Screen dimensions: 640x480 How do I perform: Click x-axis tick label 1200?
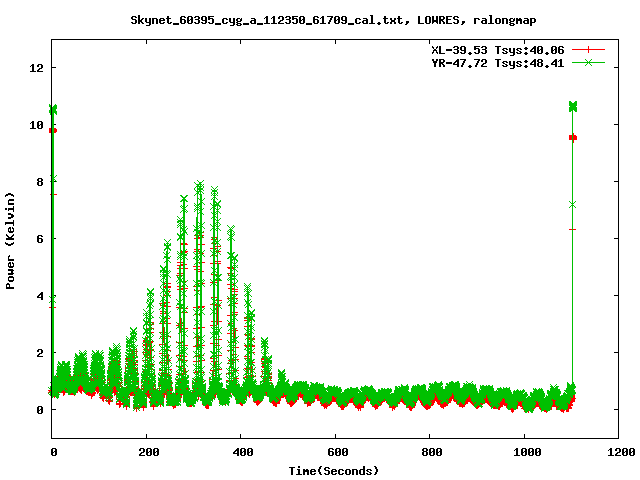(621, 452)
